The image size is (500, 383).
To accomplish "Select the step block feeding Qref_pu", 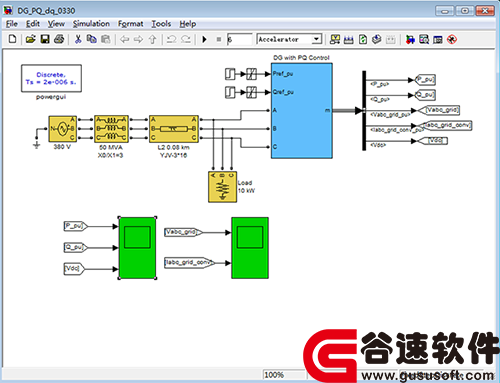I will pos(230,92).
